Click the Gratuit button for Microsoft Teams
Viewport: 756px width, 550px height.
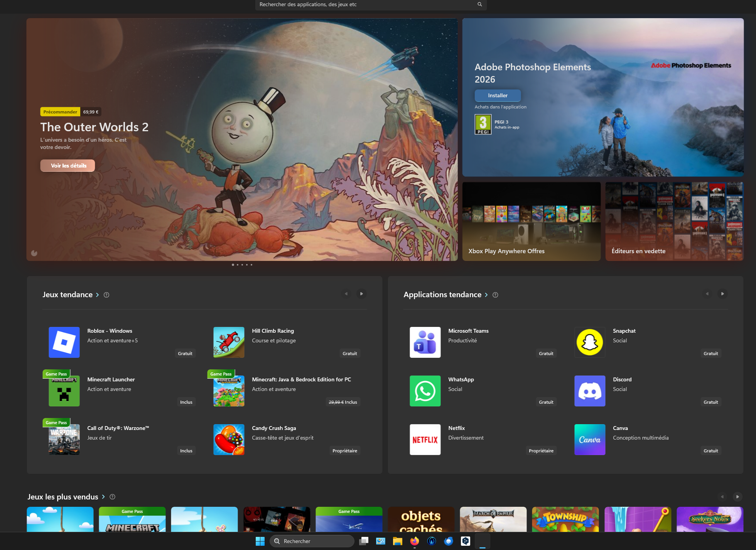click(546, 353)
